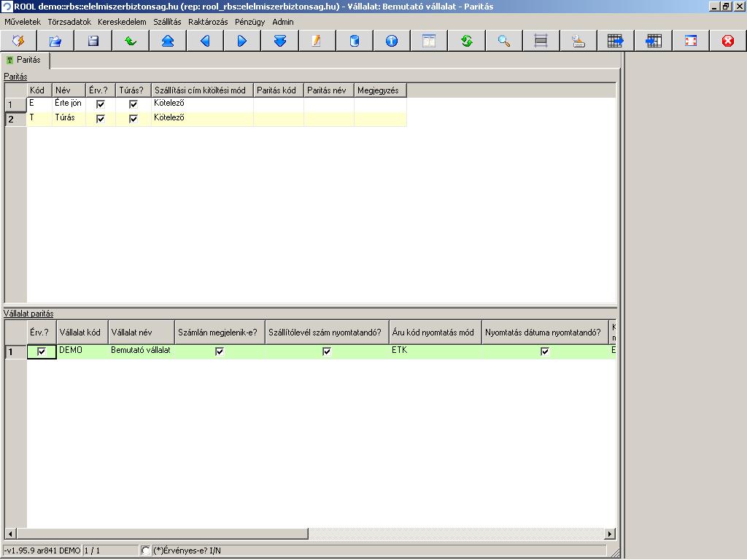
Task: Click the red circle X exit icon
Action: (727, 41)
